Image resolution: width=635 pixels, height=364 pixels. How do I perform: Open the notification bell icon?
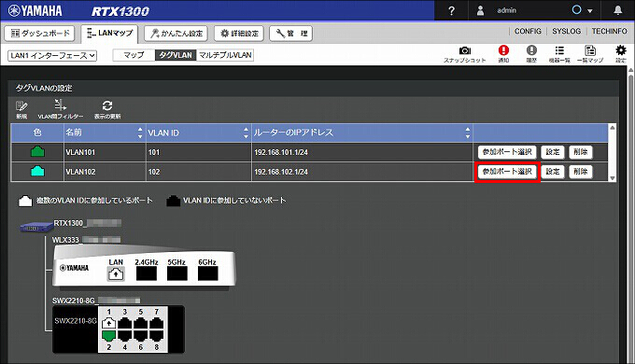[617, 10]
